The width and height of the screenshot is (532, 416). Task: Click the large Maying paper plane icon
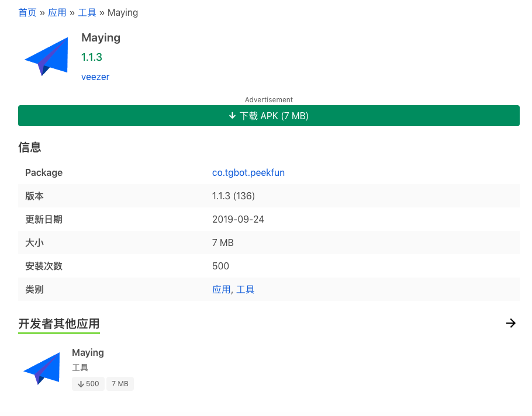[x=47, y=57]
